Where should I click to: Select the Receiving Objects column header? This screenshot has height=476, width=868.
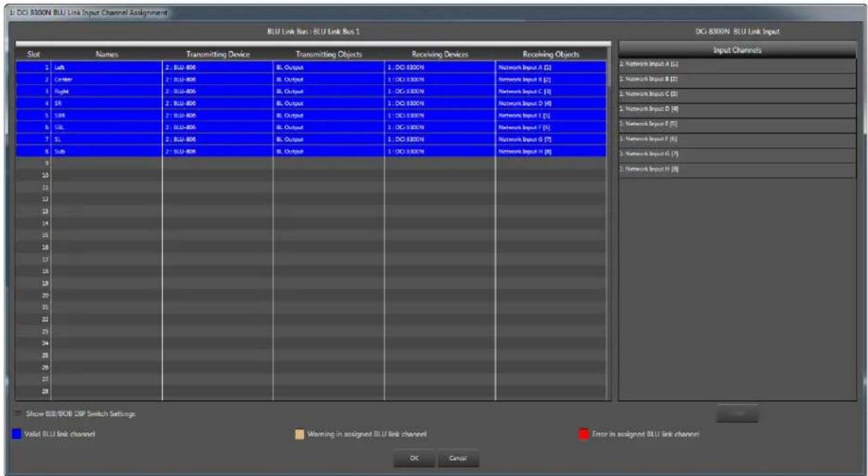(551, 54)
